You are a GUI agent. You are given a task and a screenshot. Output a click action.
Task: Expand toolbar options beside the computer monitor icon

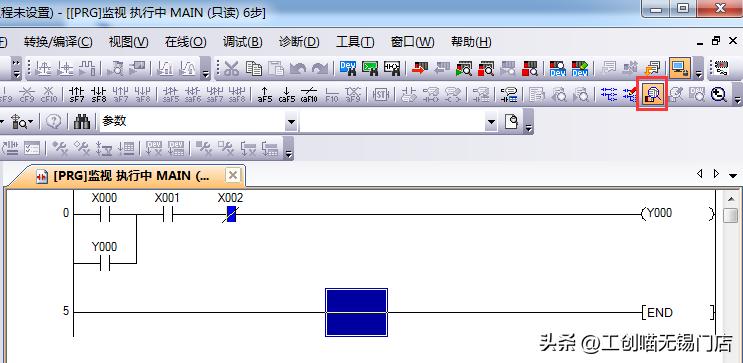tap(699, 69)
